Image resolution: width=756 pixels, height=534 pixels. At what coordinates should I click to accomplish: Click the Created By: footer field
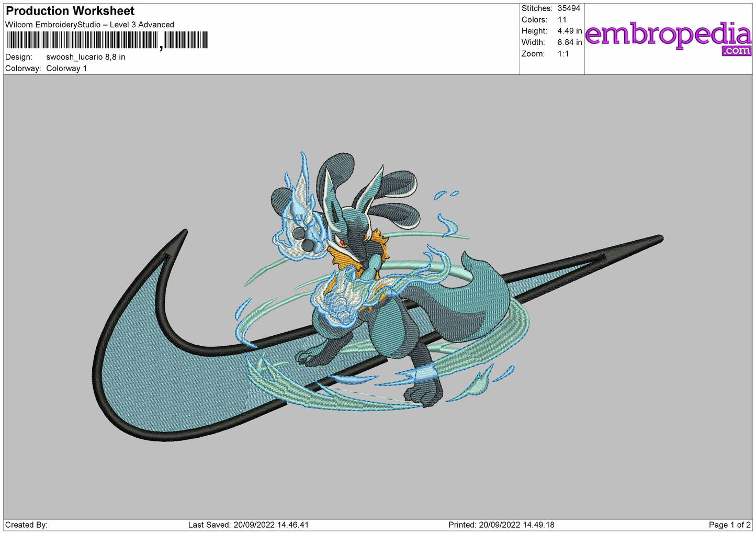pos(26,525)
